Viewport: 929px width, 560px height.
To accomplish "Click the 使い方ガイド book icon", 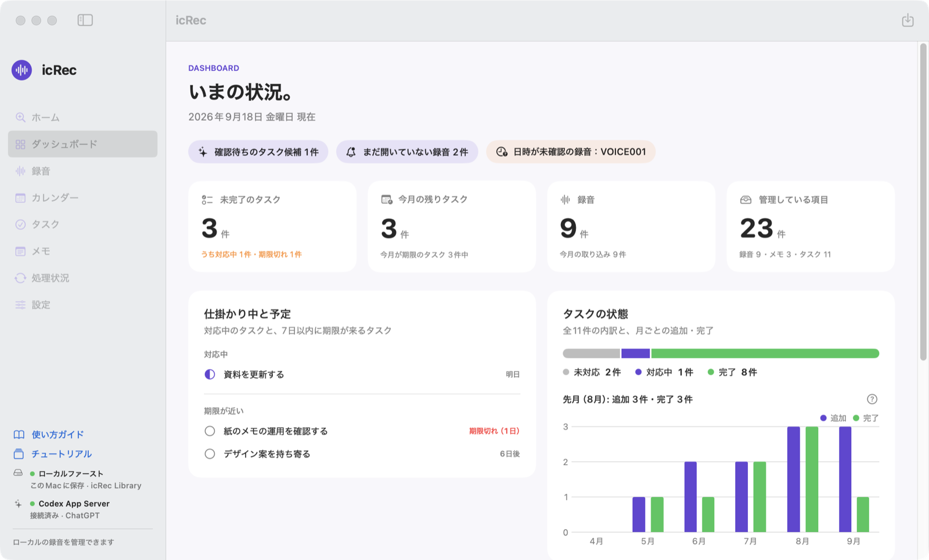I will coord(19,435).
